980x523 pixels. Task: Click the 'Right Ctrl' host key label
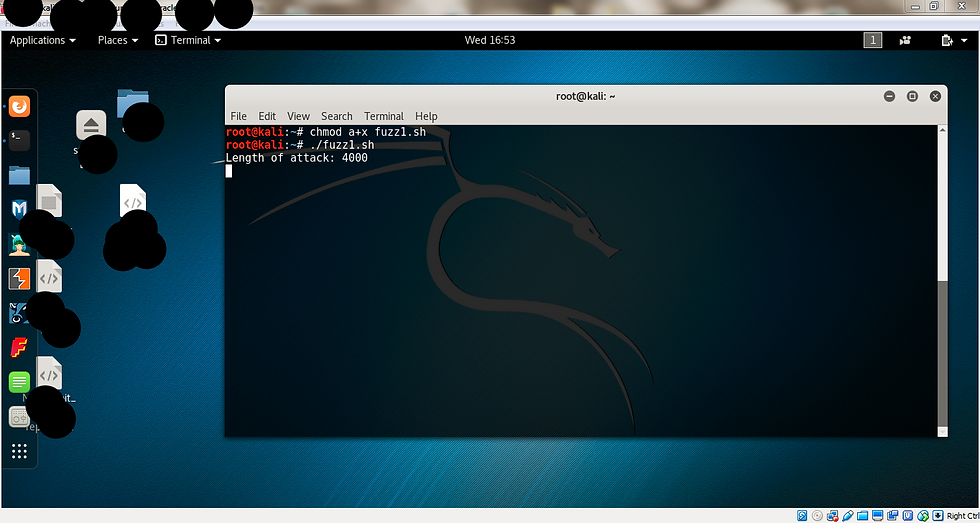(962, 516)
